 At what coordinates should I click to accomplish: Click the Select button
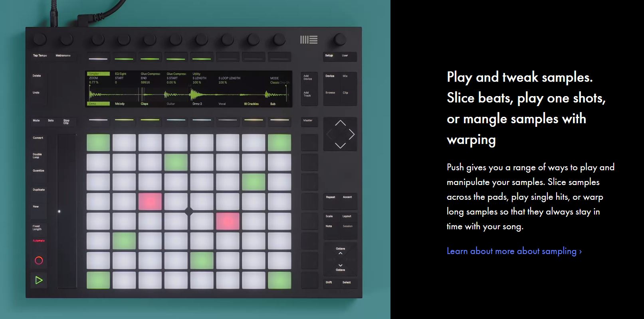tap(347, 282)
